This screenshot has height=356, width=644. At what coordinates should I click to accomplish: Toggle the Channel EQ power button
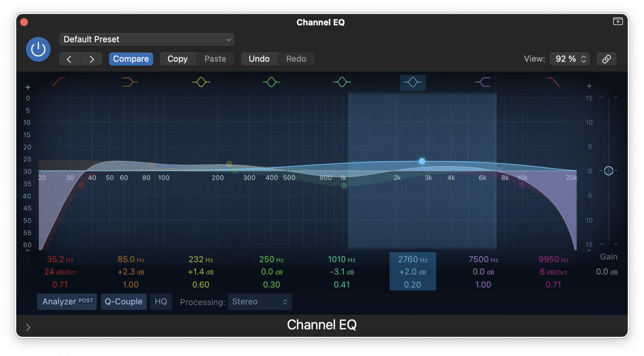click(x=38, y=49)
